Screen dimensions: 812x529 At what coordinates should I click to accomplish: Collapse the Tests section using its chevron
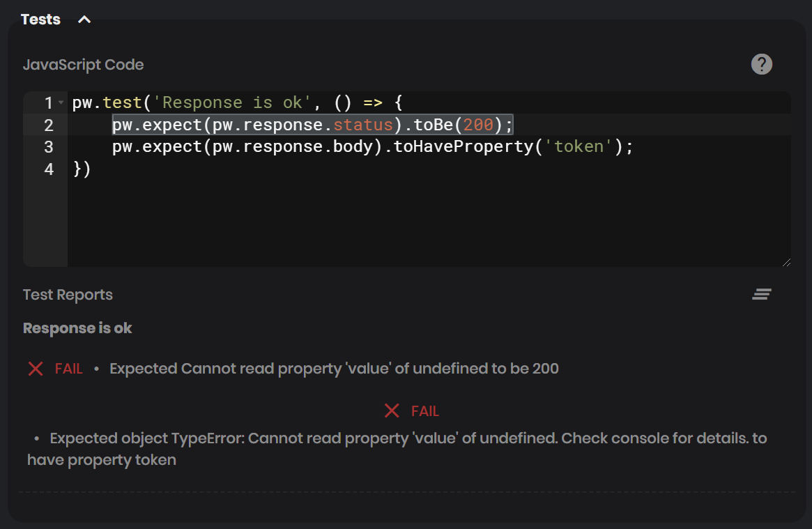(x=84, y=20)
